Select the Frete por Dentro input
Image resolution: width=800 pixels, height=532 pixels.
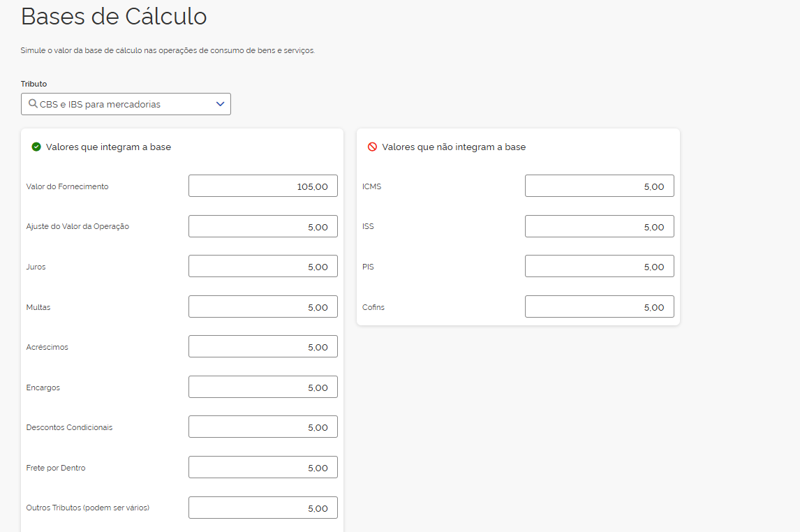pos(262,467)
